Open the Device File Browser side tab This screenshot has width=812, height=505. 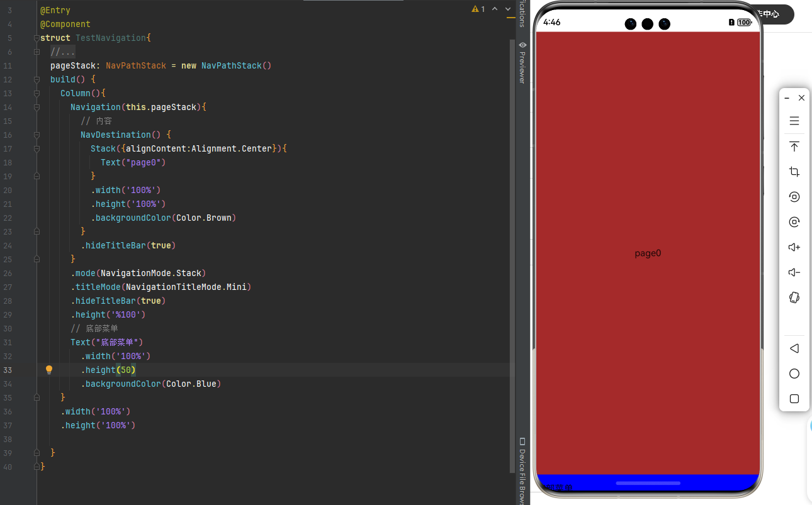pos(522,470)
